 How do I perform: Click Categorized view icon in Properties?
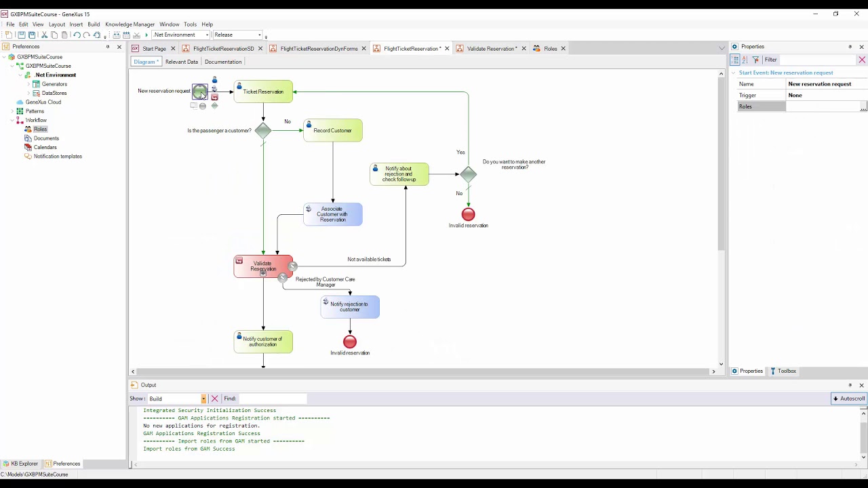(735, 60)
